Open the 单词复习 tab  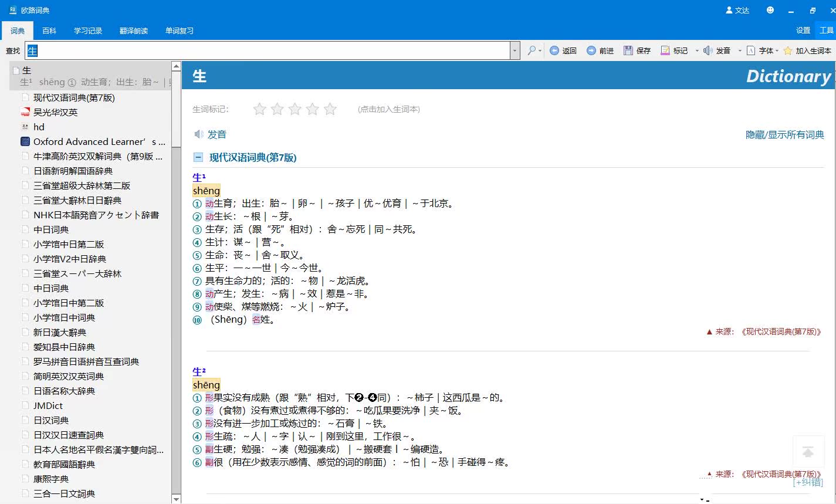pyautogui.click(x=180, y=31)
